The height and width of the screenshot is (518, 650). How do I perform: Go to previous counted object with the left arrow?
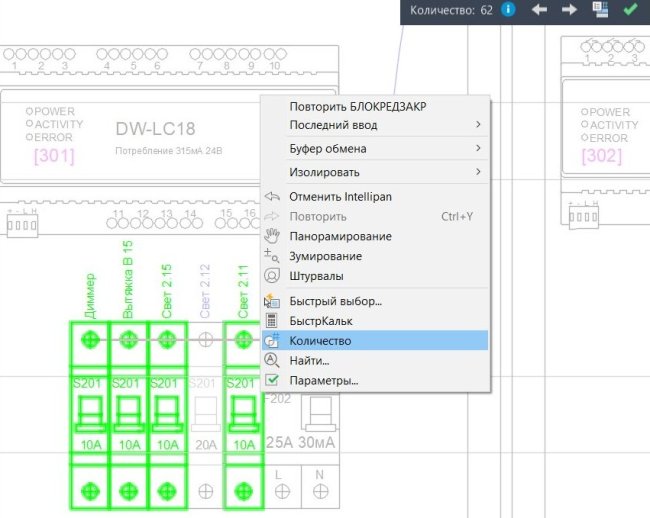click(x=539, y=10)
